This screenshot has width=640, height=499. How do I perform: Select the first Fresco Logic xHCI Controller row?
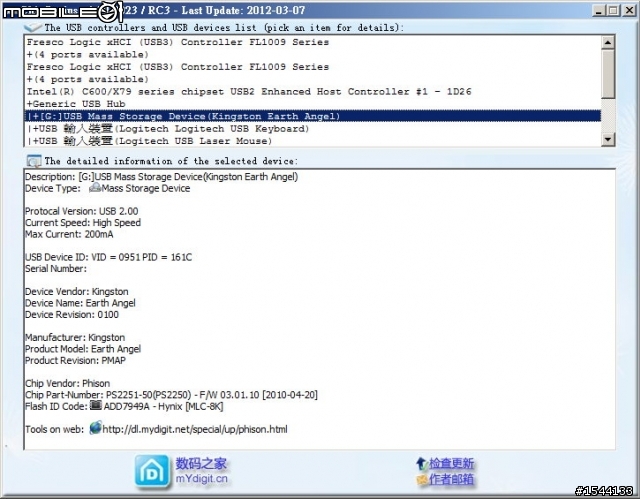click(x=313, y=42)
